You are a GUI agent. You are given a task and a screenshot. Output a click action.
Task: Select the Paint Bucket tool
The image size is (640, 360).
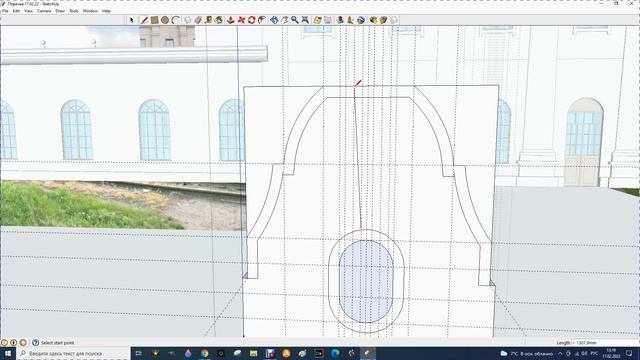(219, 20)
